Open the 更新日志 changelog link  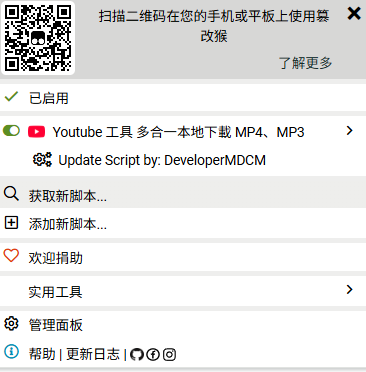pyautogui.click(x=93, y=354)
